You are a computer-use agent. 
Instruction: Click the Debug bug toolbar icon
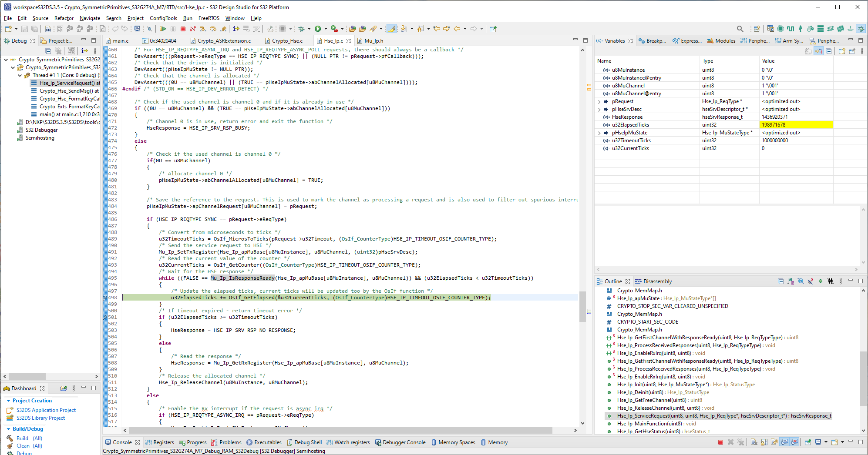click(301, 29)
